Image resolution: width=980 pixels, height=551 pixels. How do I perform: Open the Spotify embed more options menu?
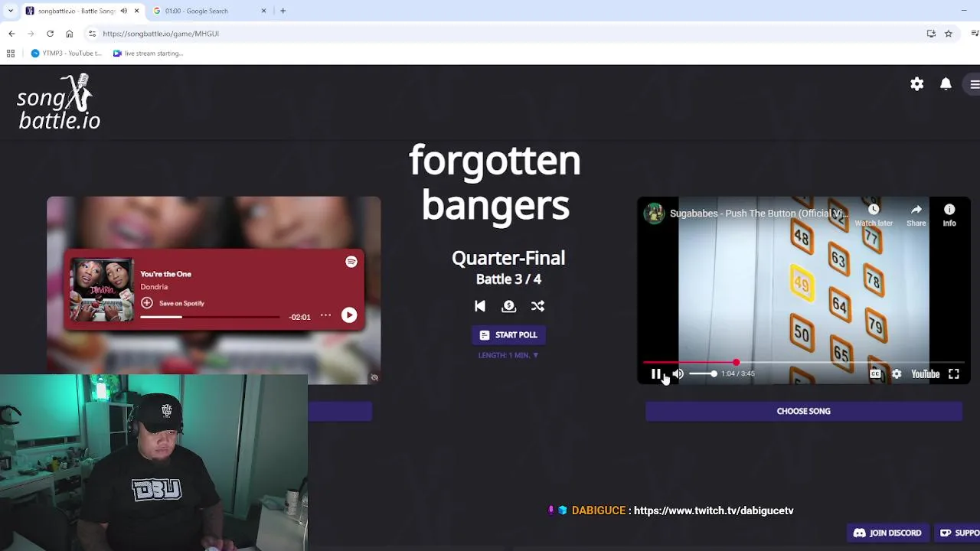(x=325, y=315)
